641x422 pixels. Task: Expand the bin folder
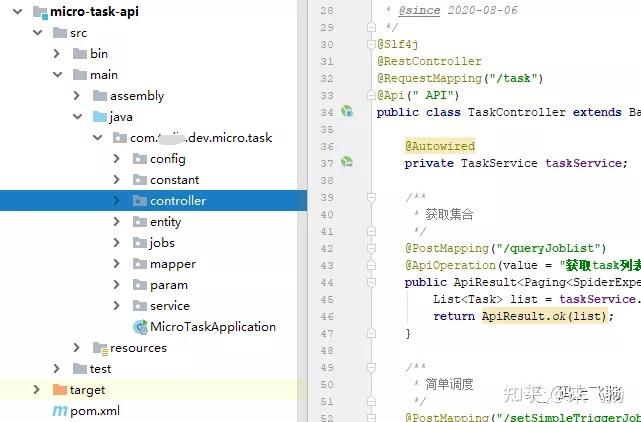[57, 54]
